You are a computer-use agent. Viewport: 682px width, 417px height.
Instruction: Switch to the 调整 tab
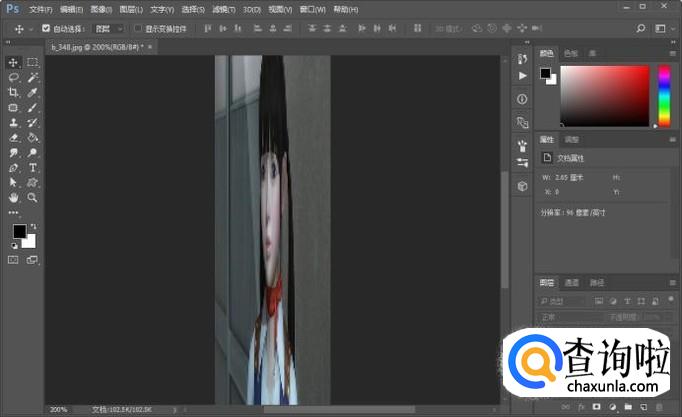point(572,140)
